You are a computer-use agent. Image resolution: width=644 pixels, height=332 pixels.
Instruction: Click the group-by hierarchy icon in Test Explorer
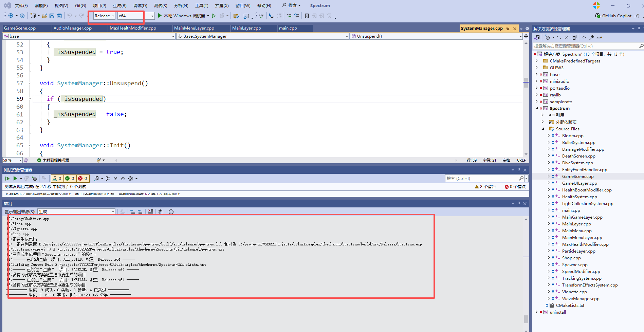(108, 178)
